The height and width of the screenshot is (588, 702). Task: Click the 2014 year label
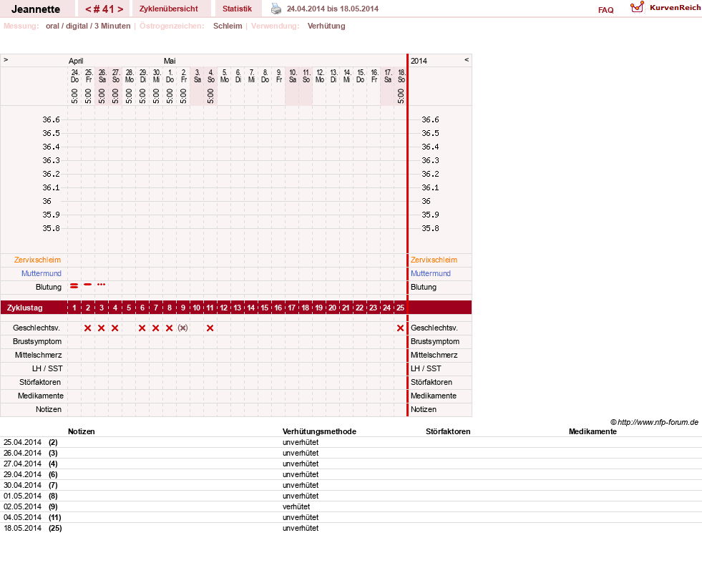point(419,61)
